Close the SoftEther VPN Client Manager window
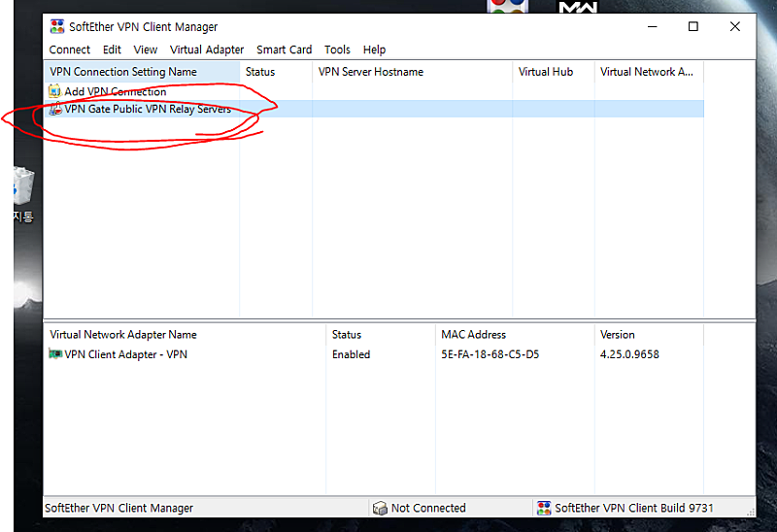777x532 pixels. coord(735,27)
